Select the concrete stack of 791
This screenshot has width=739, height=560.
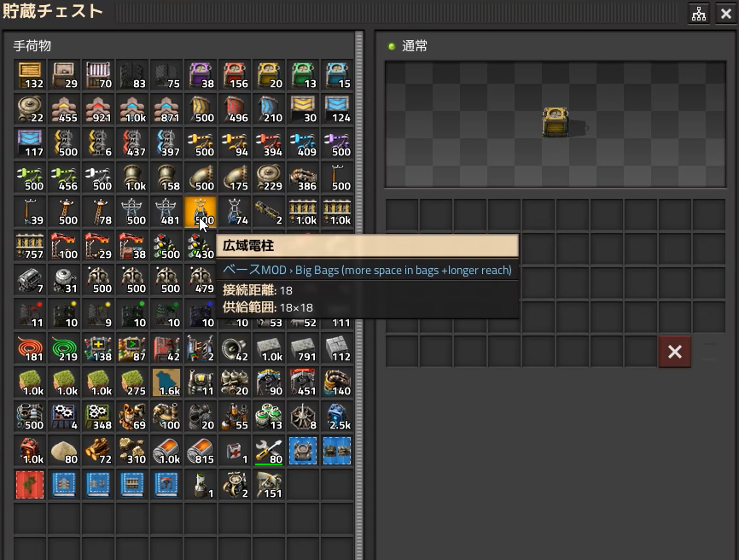coord(303,349)
